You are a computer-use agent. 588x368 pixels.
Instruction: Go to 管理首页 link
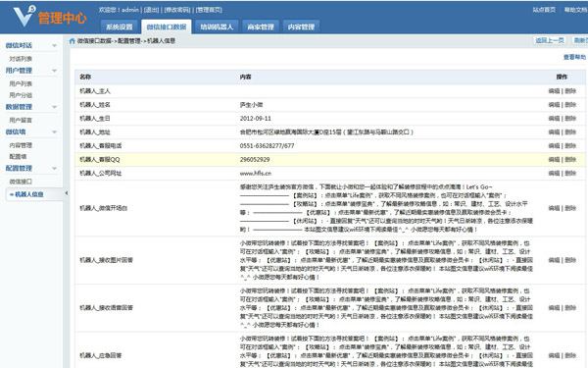[209, 10]
